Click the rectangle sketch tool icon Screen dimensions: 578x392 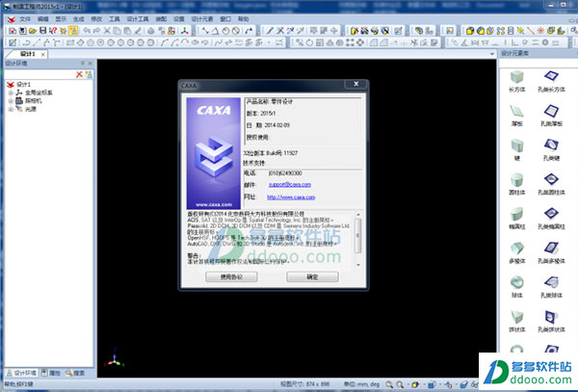click(x=70, y=42)
